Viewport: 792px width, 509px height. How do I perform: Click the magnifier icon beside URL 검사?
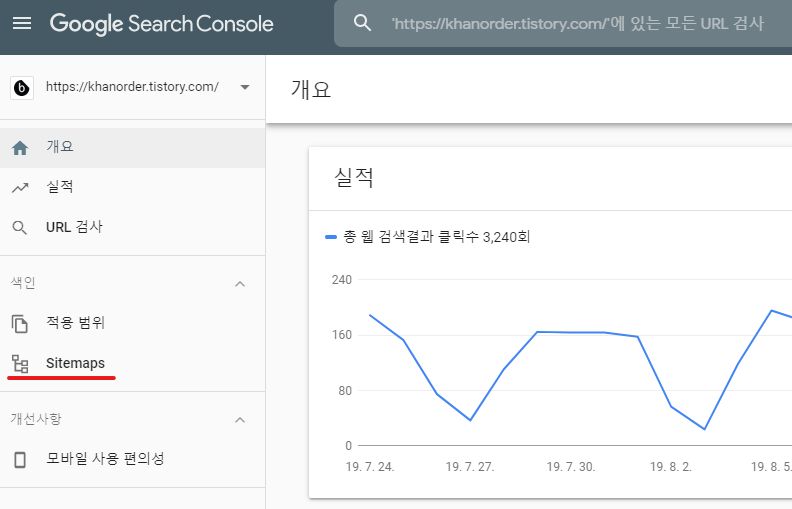click(x=20, y=228)
